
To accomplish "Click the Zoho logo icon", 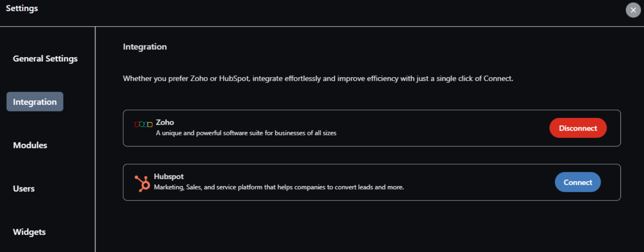I will 143,124.
